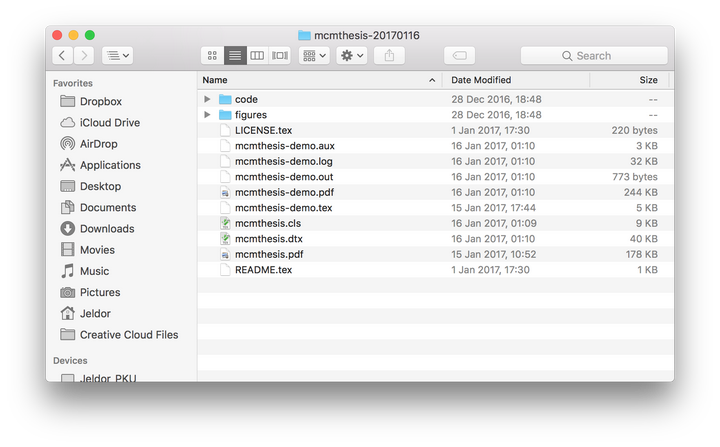
Task: Click the 15 Jan 2017, 10:52 date
Action: (x=493, y=255)
